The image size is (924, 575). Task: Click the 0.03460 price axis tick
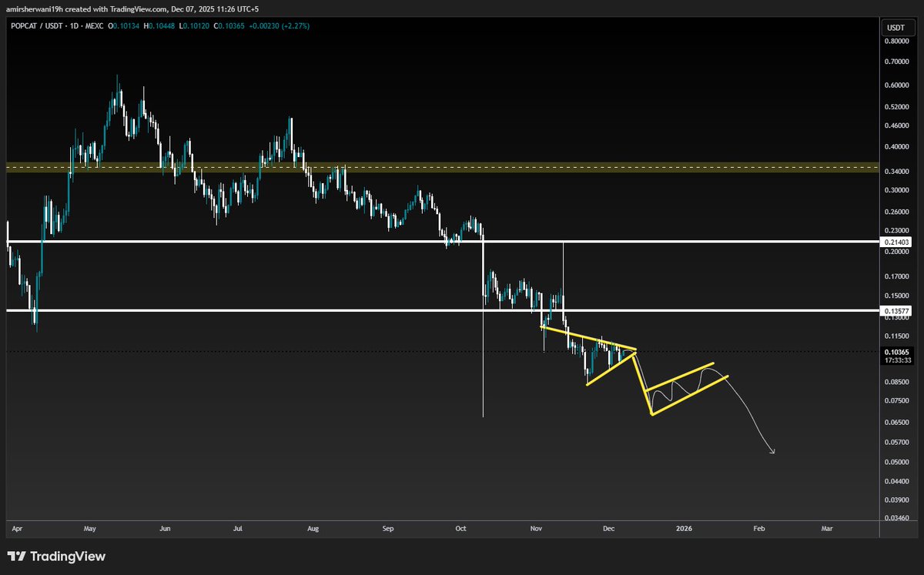[x=896, y=518]
